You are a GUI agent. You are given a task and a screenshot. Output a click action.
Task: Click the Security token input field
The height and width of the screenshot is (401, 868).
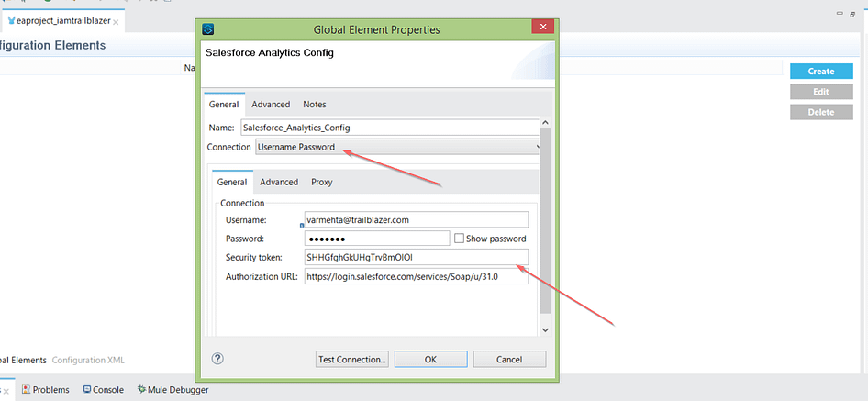pyautogui.click(x=417, y=257)
